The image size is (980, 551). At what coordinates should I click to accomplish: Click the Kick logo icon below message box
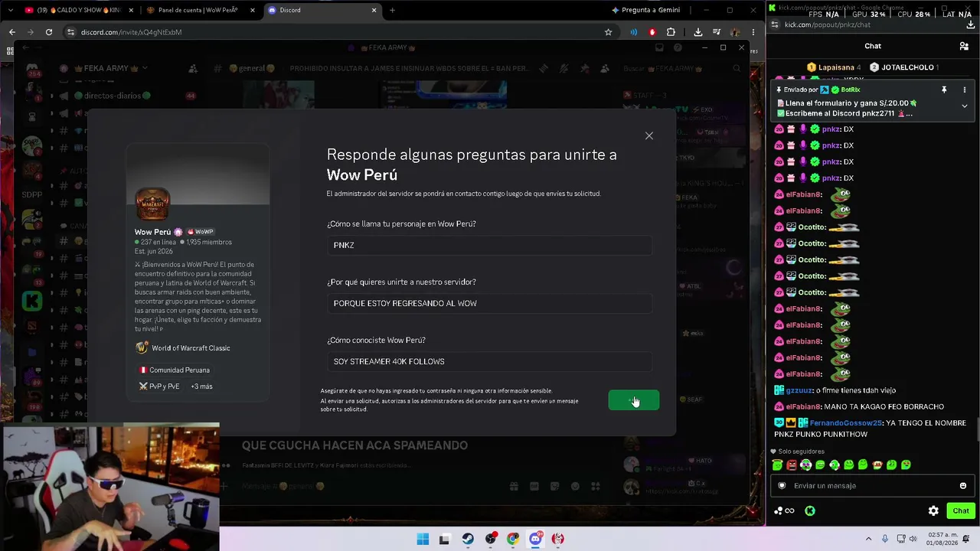810,510
